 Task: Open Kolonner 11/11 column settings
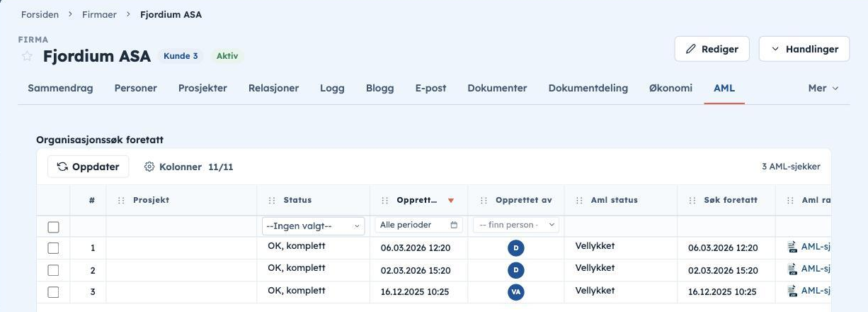189,167
